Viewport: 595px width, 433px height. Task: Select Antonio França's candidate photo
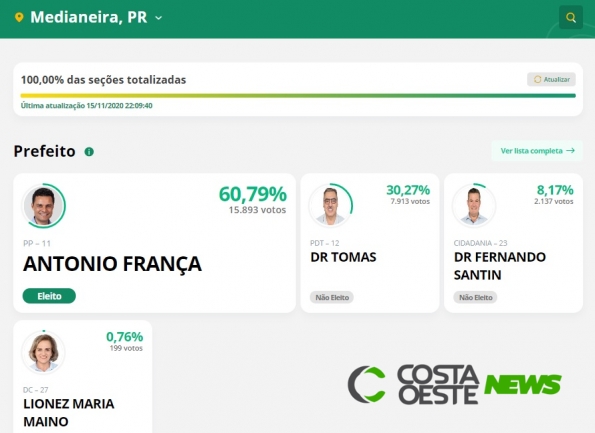43,206
